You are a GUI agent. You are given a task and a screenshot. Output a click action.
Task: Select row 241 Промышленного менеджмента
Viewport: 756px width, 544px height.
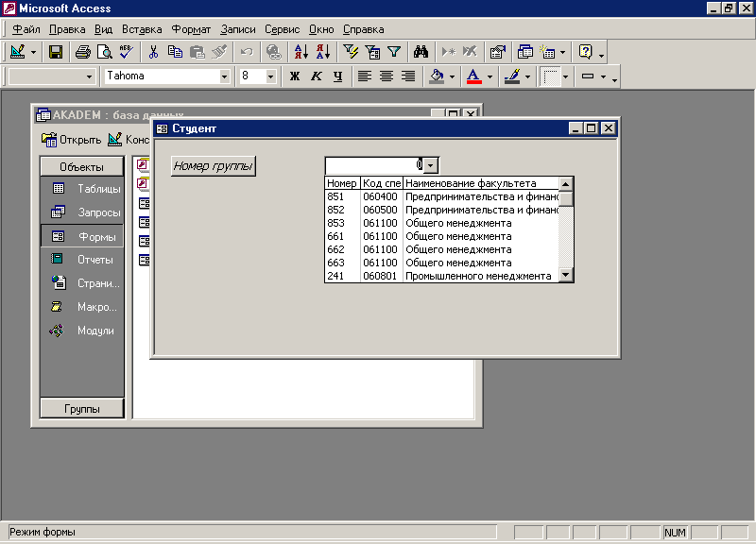pos(442,276)
